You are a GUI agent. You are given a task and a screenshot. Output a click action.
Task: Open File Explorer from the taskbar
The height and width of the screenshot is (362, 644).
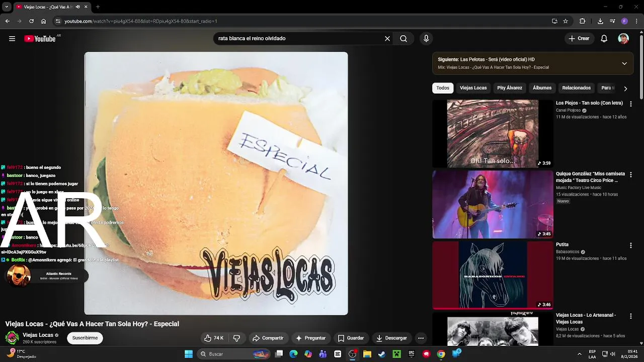[367, 354]
